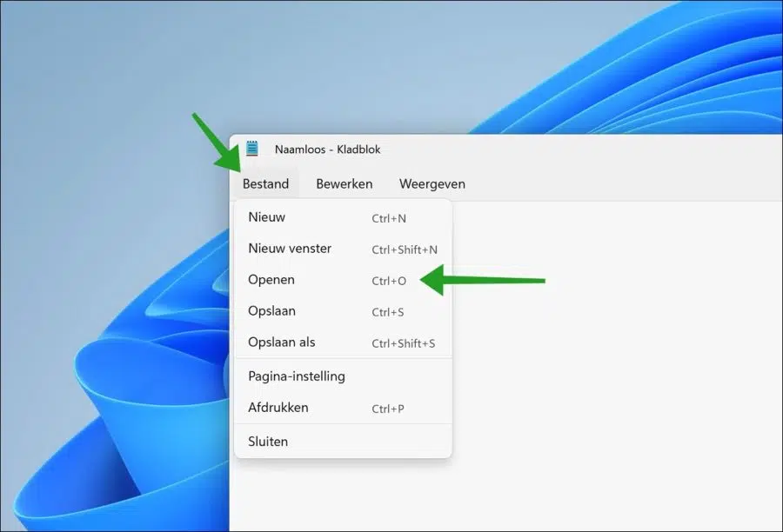Open the Weergeven menu

coord(432,183)
